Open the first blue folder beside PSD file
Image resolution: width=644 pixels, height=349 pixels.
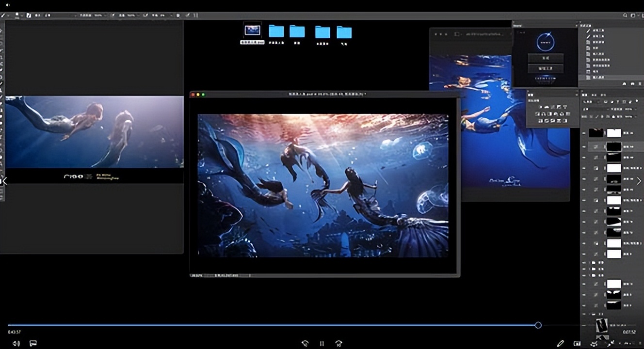pos(276,32)
